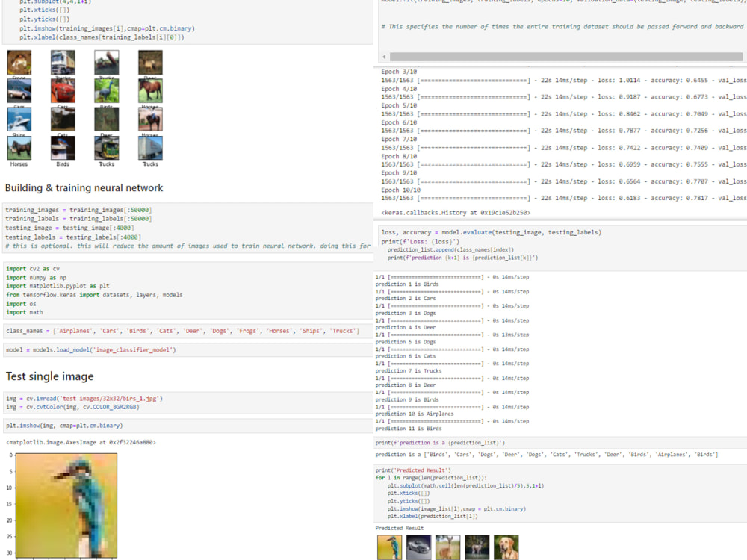747x560 pixels.
Task: Click the 'Test single image' heading
Action: (49, 376)
